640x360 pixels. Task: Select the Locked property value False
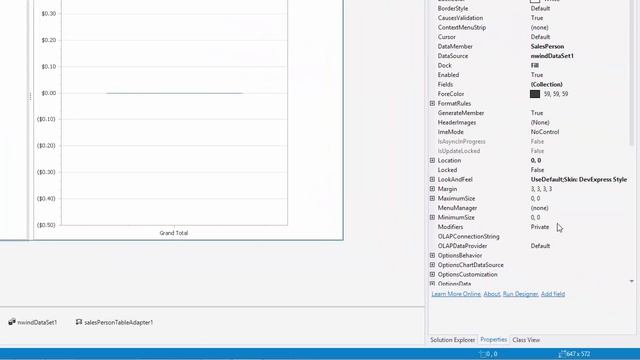click(x=538, y=170)
